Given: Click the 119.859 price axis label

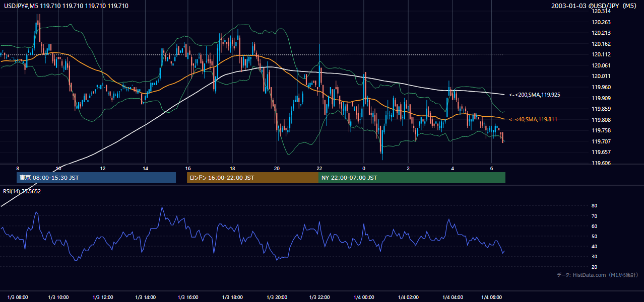Looking at the screenshot, I should pos(602,109).
